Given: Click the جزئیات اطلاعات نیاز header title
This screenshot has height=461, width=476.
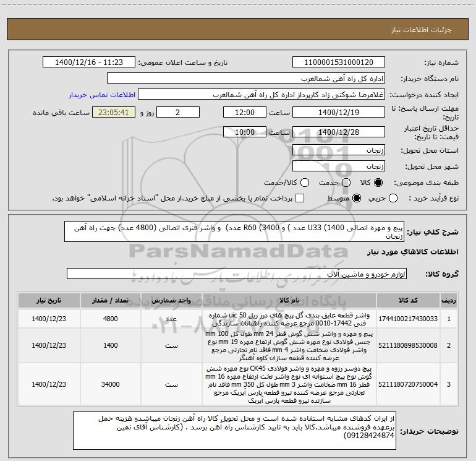Looking at the screenshot, I should click(421, 30).
